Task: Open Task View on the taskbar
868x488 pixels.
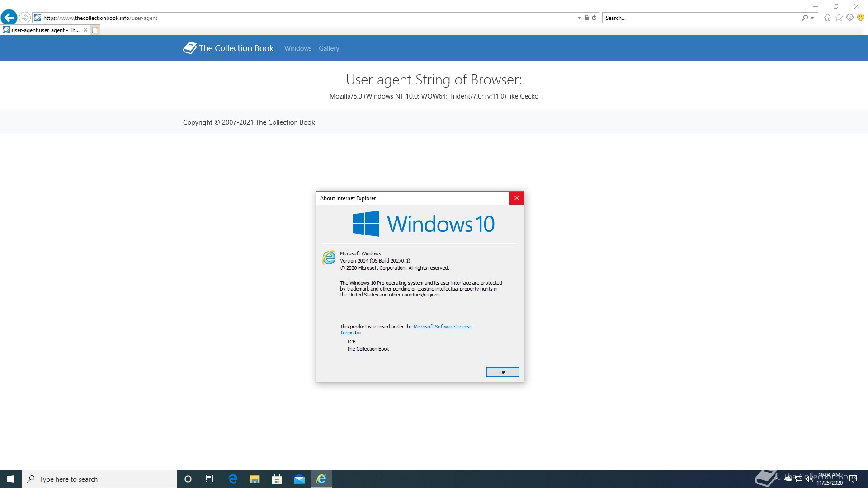Action: [x=210, y=479]
